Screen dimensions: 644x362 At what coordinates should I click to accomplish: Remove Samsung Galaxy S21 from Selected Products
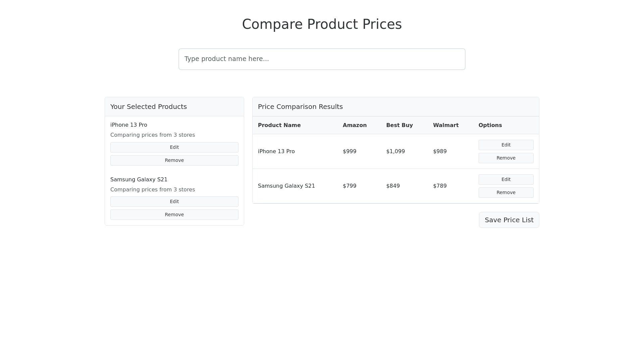tap(174, 215)
